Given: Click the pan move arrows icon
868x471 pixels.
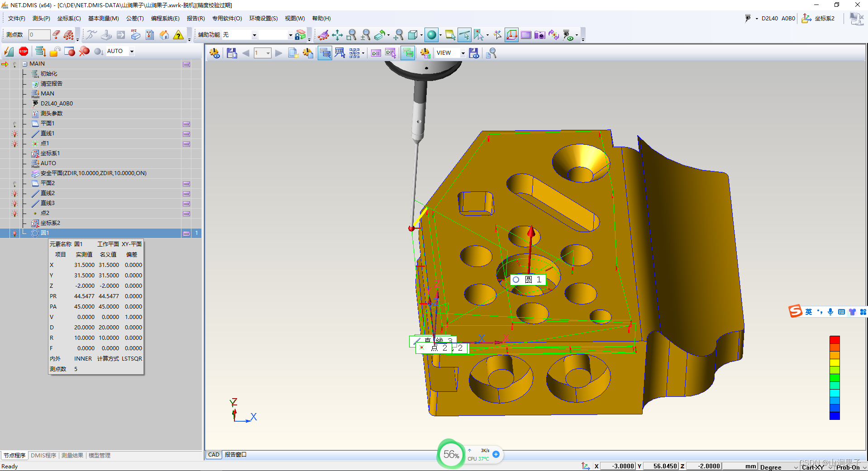Looking at the screenshot, I should [x=337, y=35].
